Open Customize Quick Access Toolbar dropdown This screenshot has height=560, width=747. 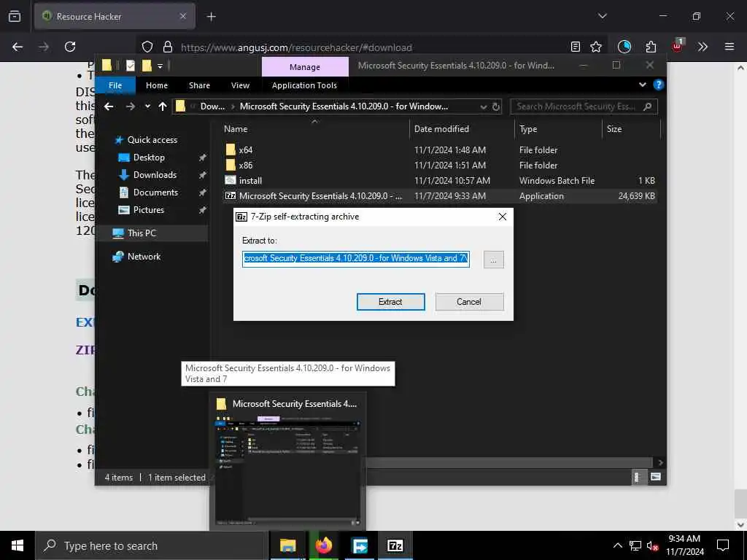160,66
